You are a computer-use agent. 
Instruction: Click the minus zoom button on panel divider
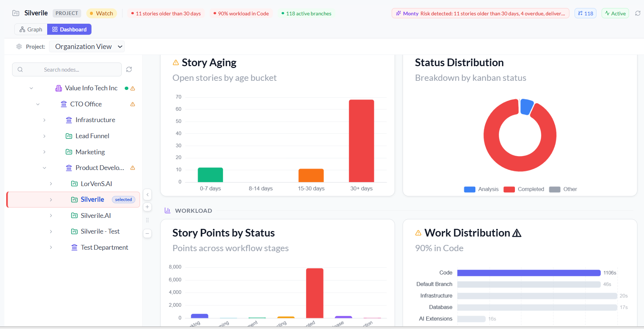(147, 233)
